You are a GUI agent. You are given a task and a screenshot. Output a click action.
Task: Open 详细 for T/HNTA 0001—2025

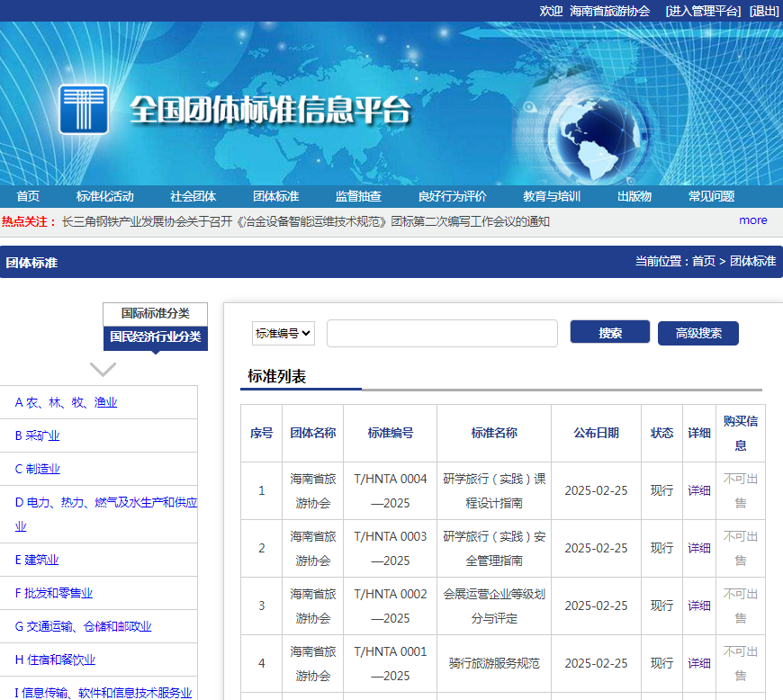click(x=698, y=663)
